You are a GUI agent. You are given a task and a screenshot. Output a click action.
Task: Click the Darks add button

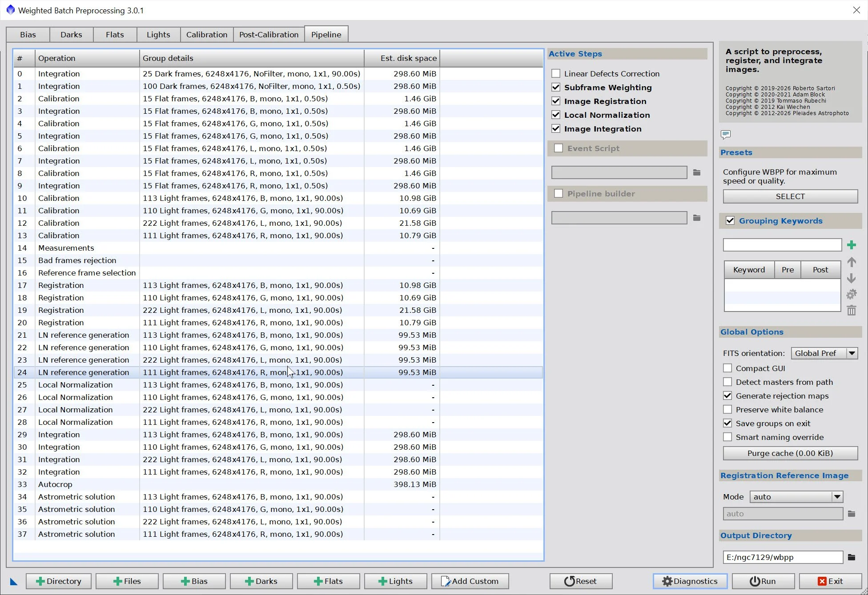coord(261,581)
